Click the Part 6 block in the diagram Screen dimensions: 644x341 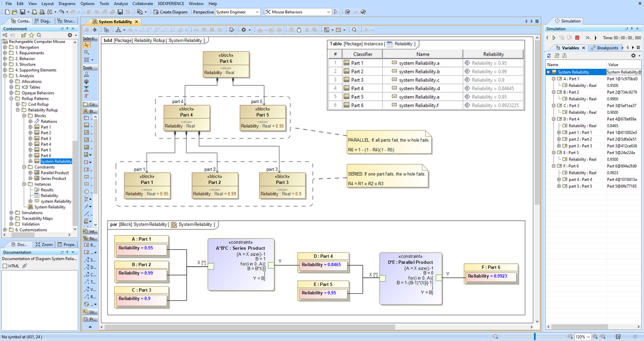tap(226, 64)
